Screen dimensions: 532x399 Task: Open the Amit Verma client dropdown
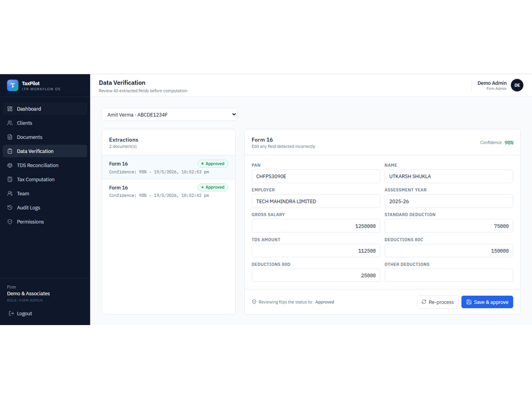(x=169, y=115)
